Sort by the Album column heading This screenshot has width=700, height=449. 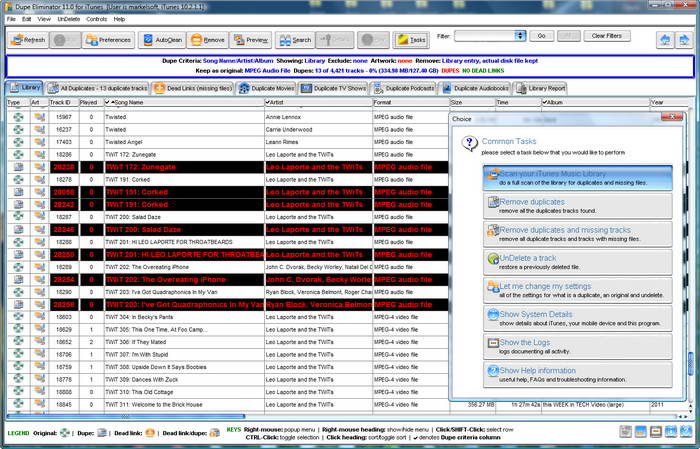pos(595,102)
